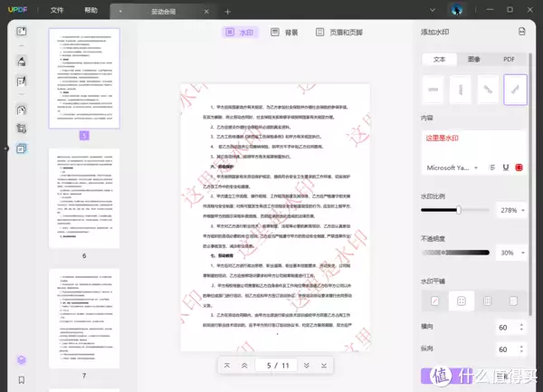543x392 pixels.
Task: Select upward diagonal watermark orientation preset
Action: (515, 90)
